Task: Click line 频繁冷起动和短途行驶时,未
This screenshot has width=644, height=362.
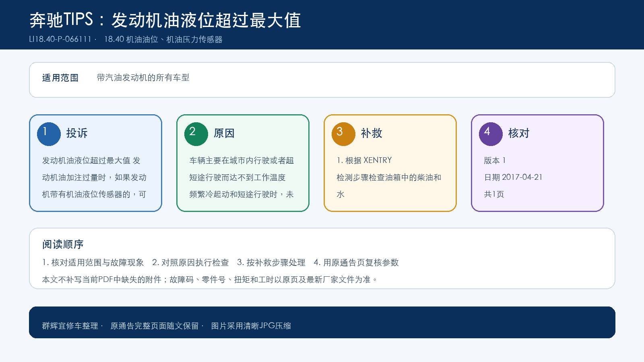Action: click(242, 194)
